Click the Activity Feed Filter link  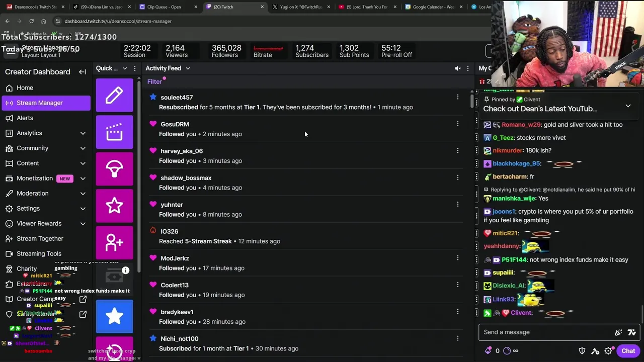(x=154, y=81)
